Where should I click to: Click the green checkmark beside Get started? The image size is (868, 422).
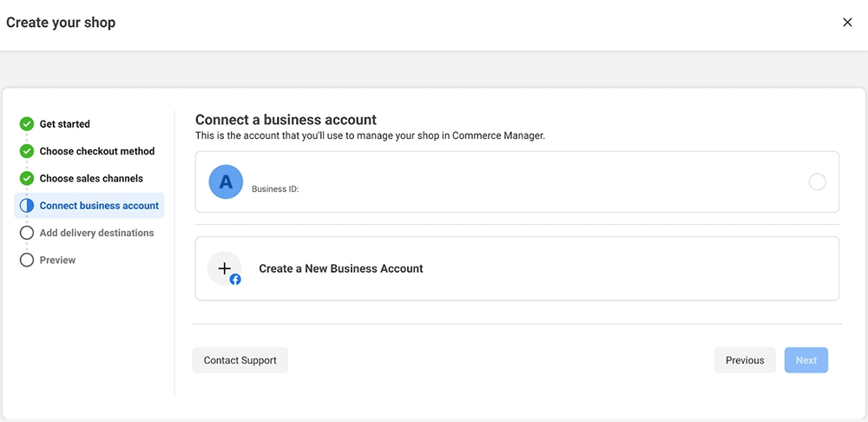coord(27,124)
